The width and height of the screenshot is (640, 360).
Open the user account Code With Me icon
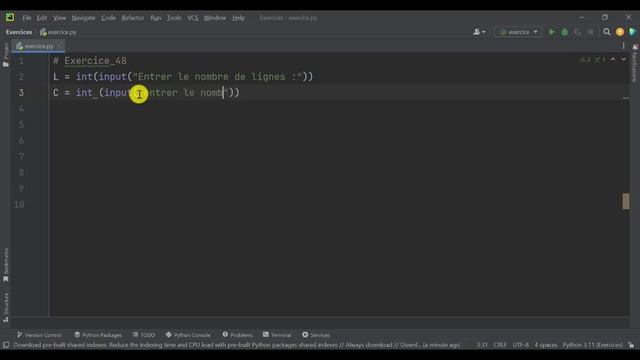476,32
